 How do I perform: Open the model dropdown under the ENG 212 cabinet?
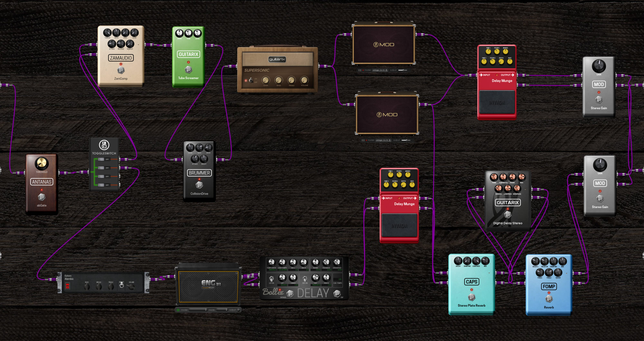coord(198,310)
